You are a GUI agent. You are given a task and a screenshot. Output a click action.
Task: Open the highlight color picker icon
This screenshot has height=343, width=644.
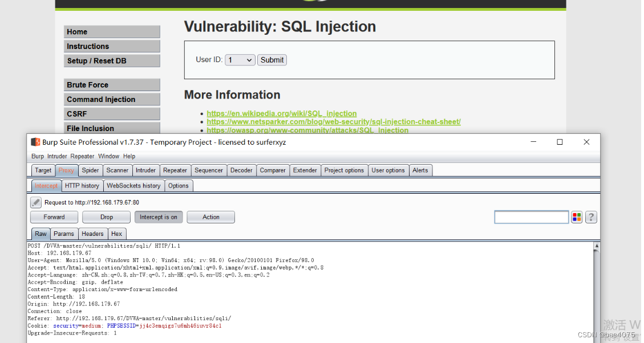(577, 217)
